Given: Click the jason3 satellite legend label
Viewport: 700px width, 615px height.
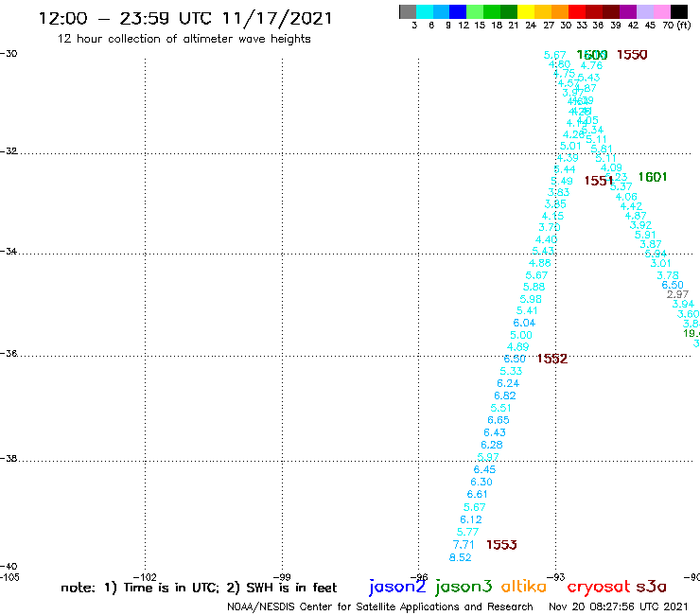Looking at the screenshot, I should pos(464,587).
